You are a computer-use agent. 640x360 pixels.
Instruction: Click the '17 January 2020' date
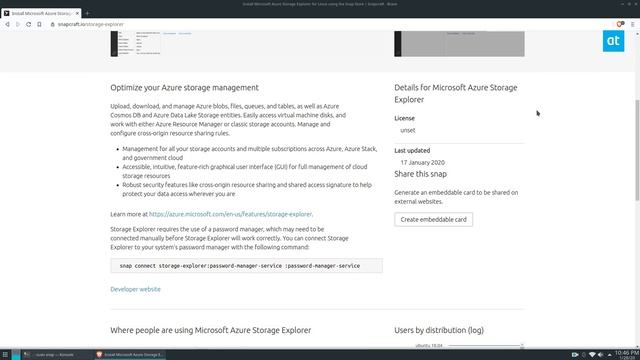click(x=422, y=162)
